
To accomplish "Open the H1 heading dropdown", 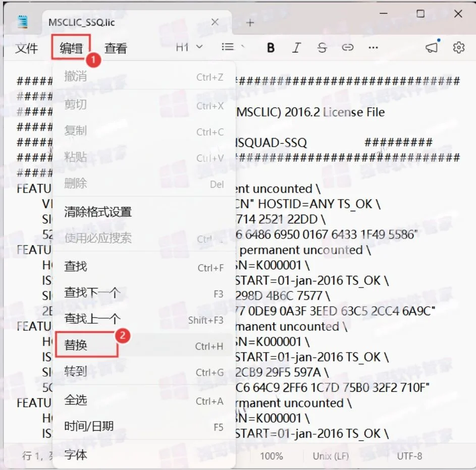I will pyautogui.click(x=189, y=47).
